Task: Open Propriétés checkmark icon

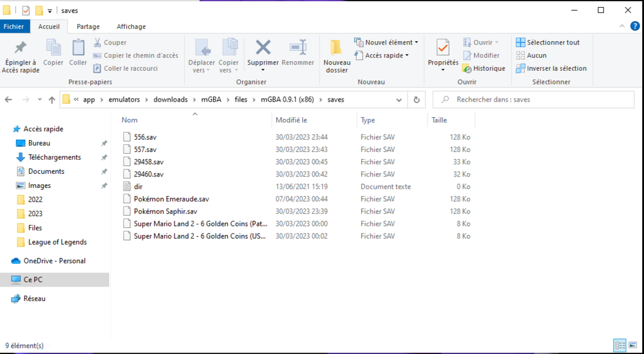Action: pyautogui.click(x=442, y=48)
